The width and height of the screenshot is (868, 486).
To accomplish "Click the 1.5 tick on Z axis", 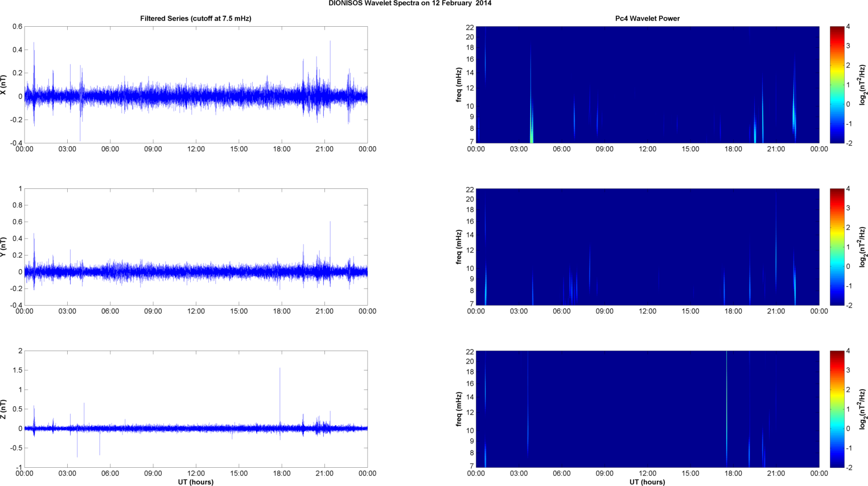I will (17, 370).
